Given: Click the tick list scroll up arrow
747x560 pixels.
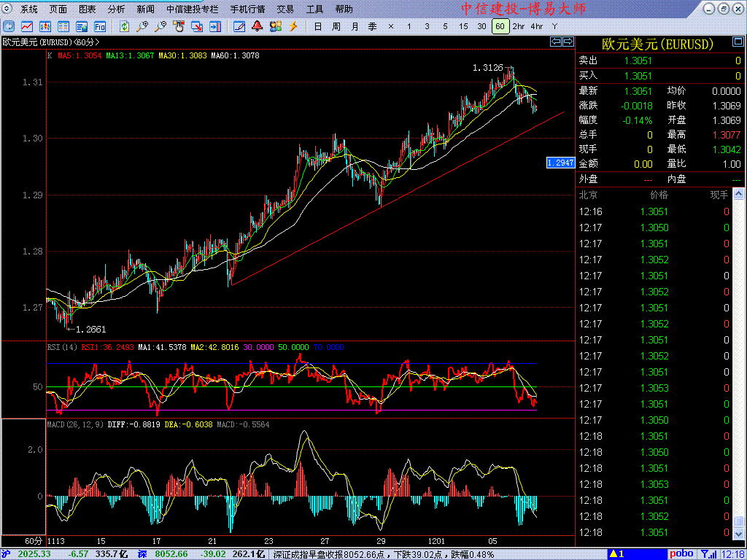Looking at the screenshot, I should [x=738, y=194].
